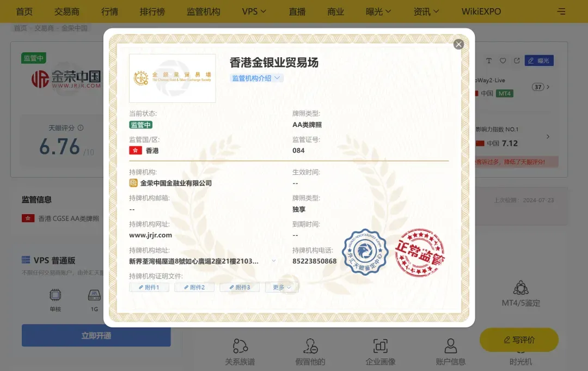Image resolution: width=588 pixels, height=371 pixels.
Task: Go to 首页 in the breadcrumb
Action: pyautogui.click(x=20, y=28)
